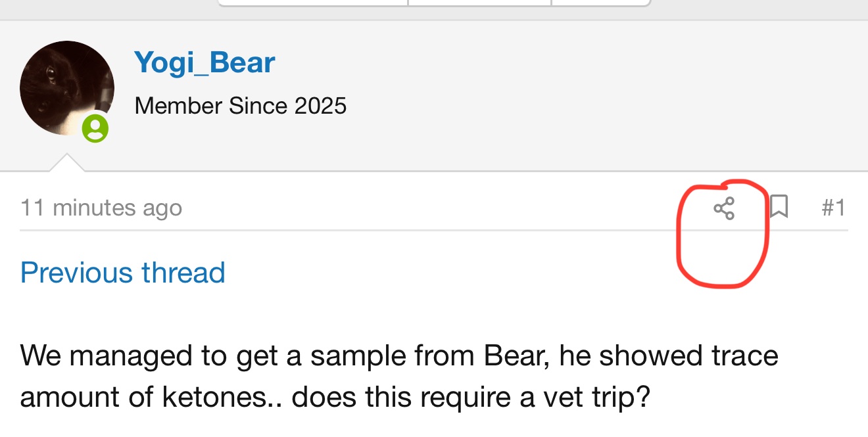The image size is (868, 437).
Task: Click the "11 minutes ago" timestamp
Action: click(101, 208)
